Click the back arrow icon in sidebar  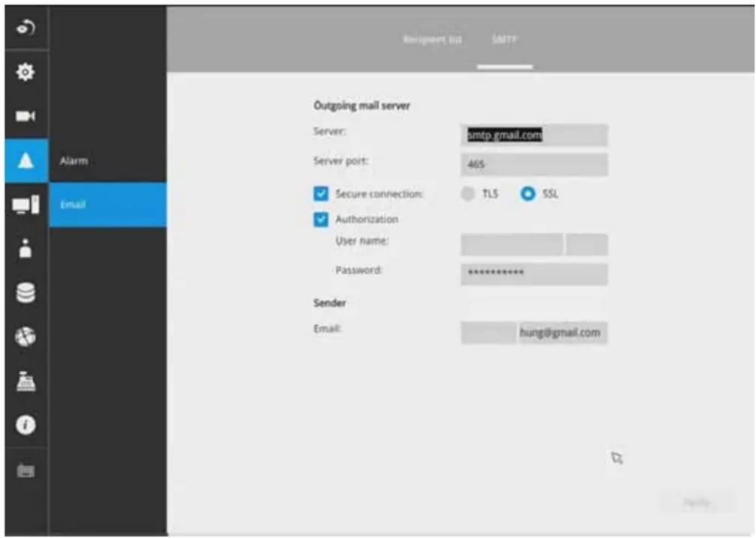26,28
